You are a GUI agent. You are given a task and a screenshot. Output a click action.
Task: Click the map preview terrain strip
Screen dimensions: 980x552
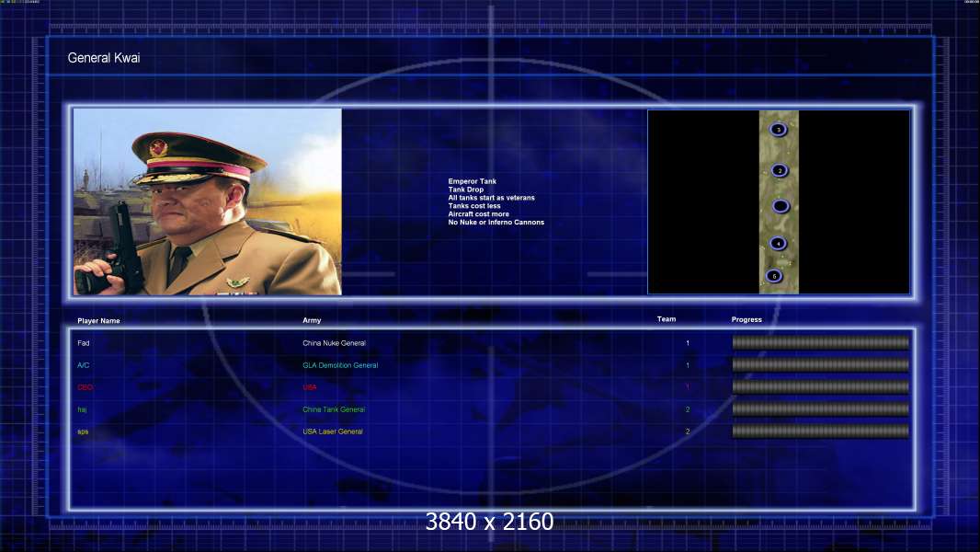779,201
